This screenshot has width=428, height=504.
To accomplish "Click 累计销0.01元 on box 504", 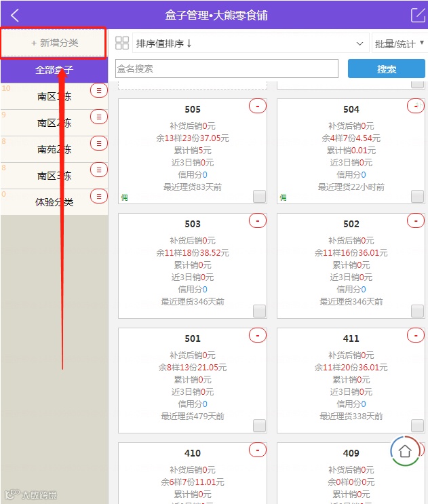I will [351, 150].
